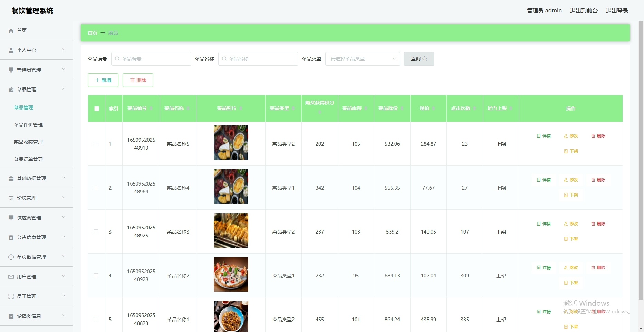The width and height of the screenshot is (644, 332).
Task: Click 首页 breadcrumb link
Action: [93, 33]
